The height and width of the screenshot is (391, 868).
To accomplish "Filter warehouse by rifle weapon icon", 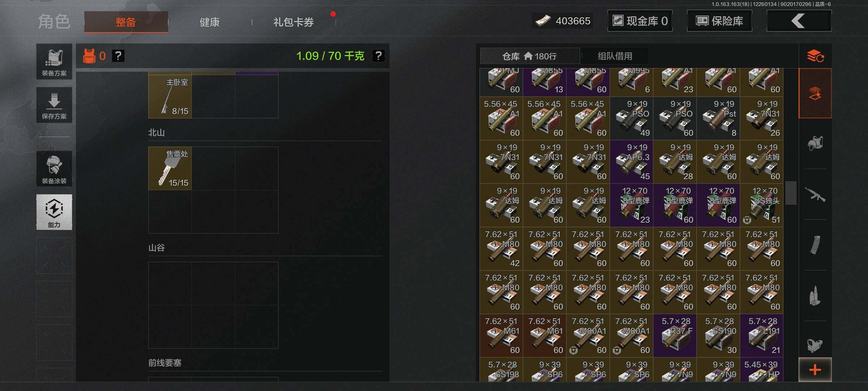I will tap(815, 194).
